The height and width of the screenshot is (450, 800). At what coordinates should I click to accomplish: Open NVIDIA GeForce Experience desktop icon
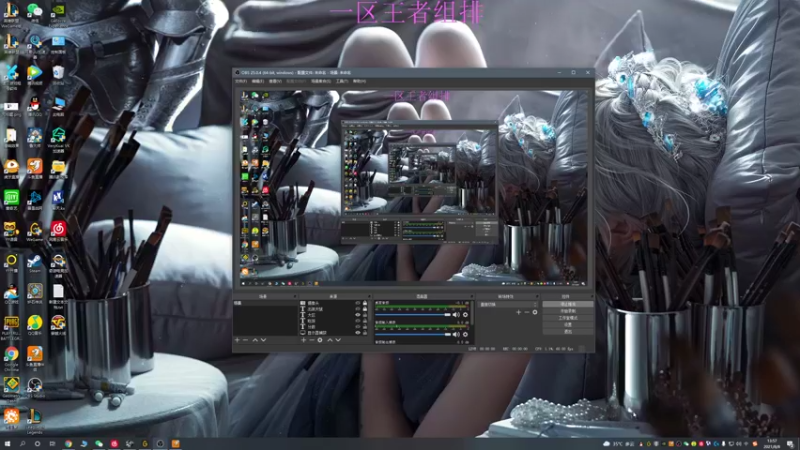pyautogui.click(x=58, y=12)
